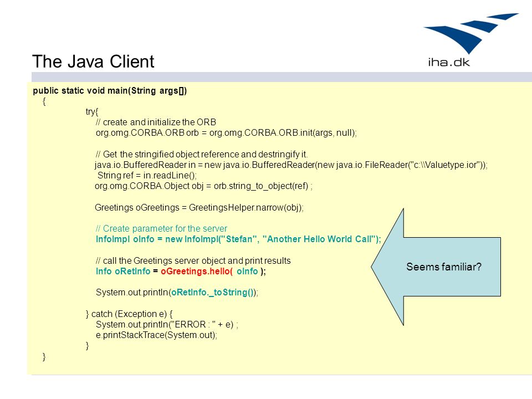Click the '// call the Greetings server object' comment

(x=193, y=260)
